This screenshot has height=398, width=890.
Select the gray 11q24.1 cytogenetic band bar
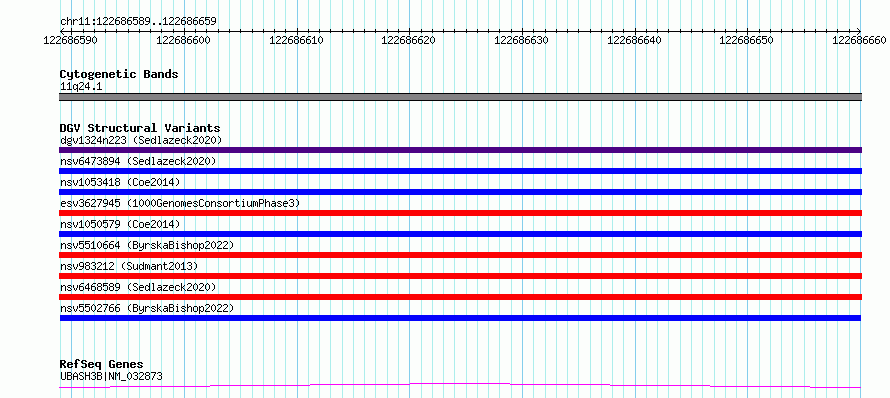pos(460,97)
